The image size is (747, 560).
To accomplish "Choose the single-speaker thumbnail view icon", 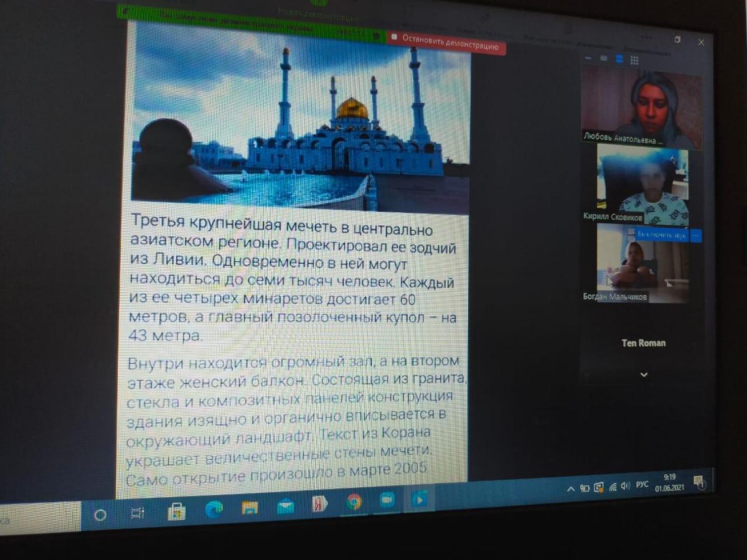I will (603, 59).
